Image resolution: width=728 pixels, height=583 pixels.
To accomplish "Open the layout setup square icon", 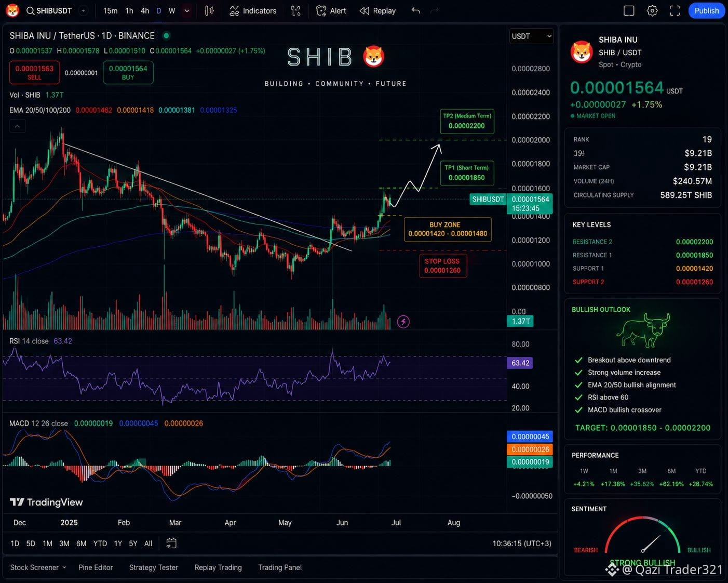I will 629,11.
